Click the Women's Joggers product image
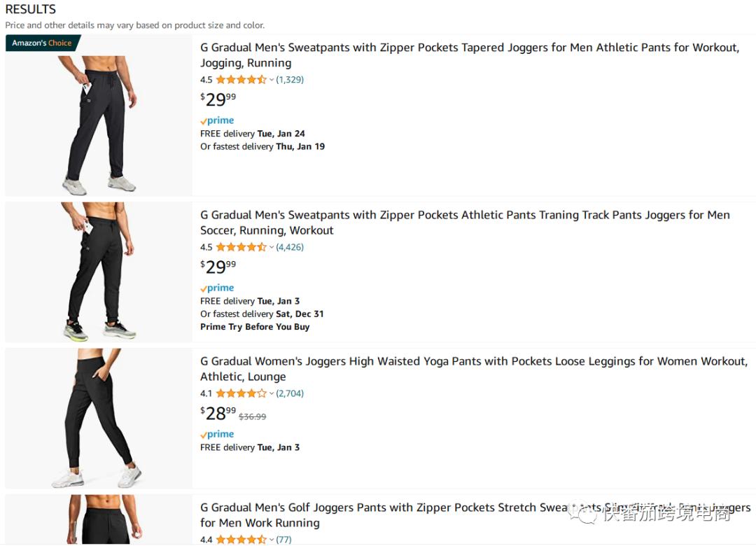Image resolution: width=756 pixels, height=546 pixels. (x=99, y=418)
